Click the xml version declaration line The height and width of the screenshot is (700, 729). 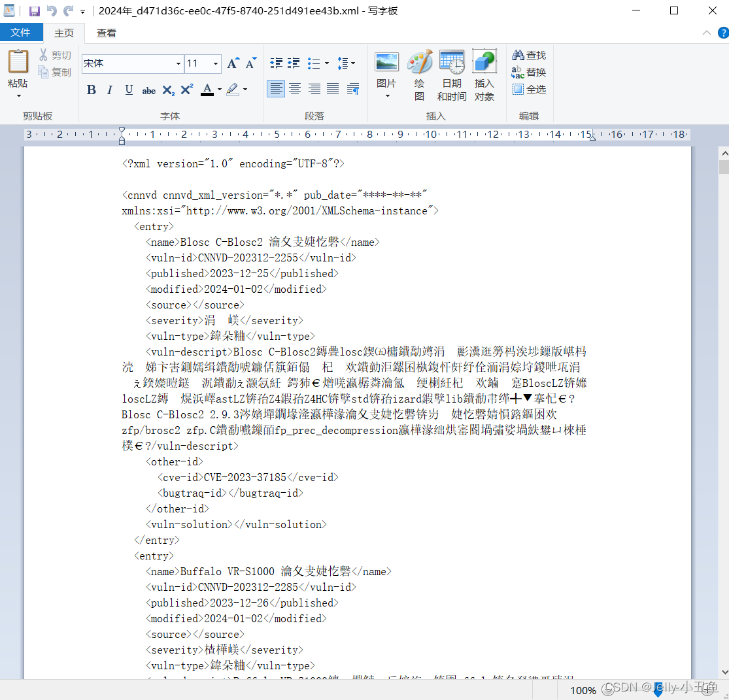pos(233,163)
